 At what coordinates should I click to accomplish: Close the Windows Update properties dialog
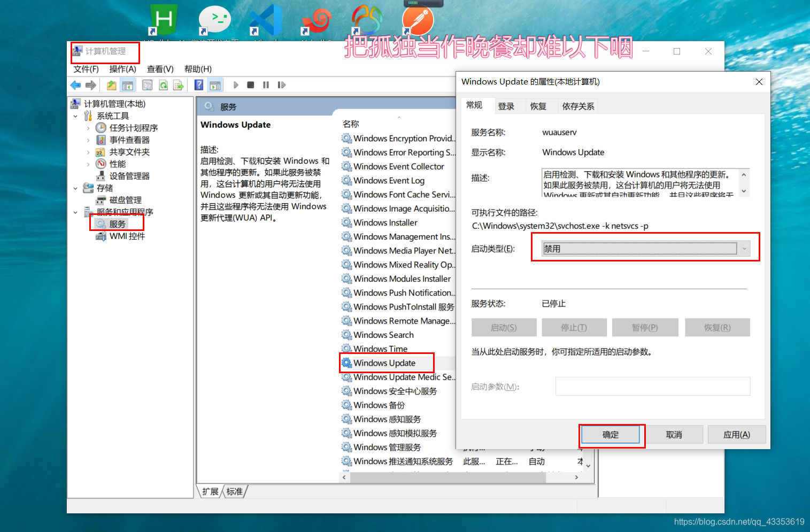tap(759, 82)
